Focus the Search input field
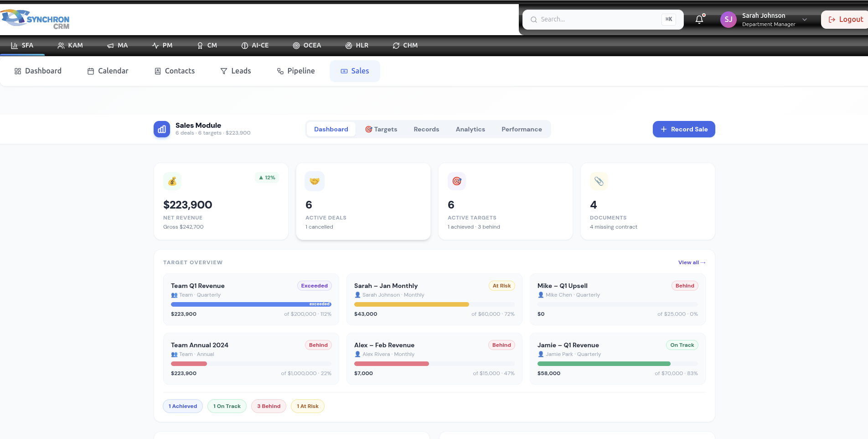 [x=598, y=19]
